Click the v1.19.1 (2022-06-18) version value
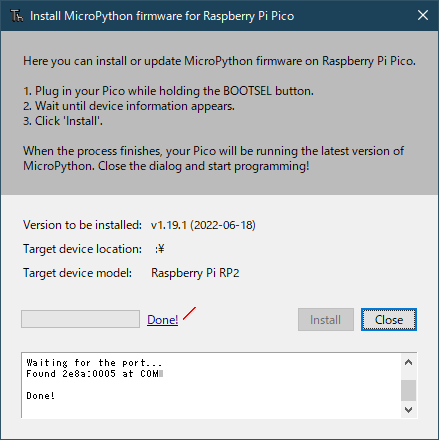This screenshot has height=440, width=439. pos(203,225)
